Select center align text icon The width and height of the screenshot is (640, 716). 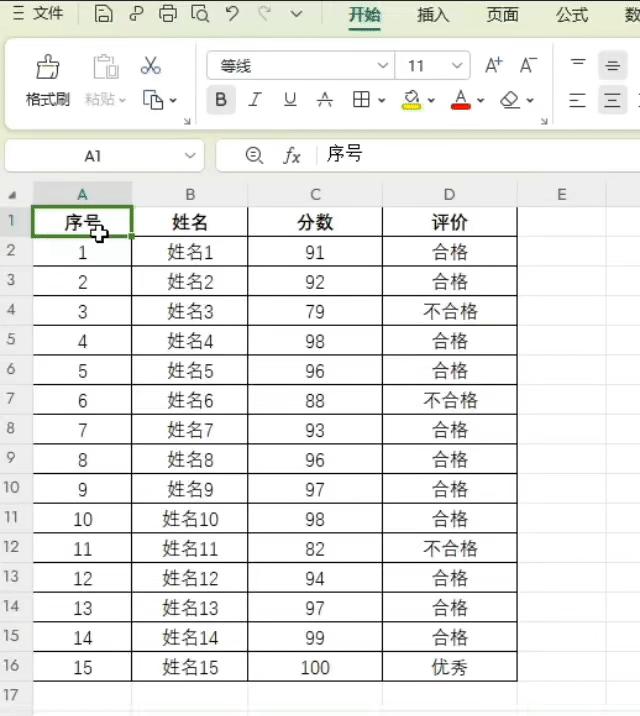tap(613, 99)
